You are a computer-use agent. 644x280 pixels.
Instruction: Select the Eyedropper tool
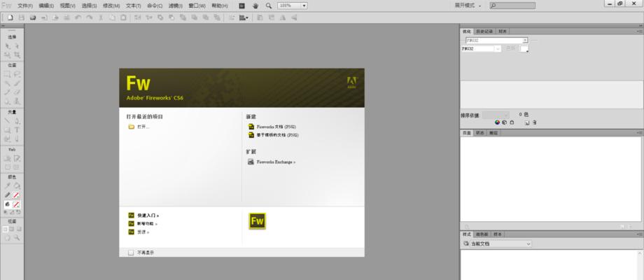click(x=8, y=186)
